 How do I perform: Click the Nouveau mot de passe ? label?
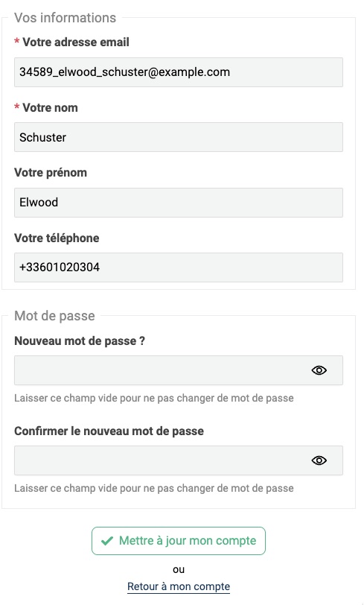[80, 341]
